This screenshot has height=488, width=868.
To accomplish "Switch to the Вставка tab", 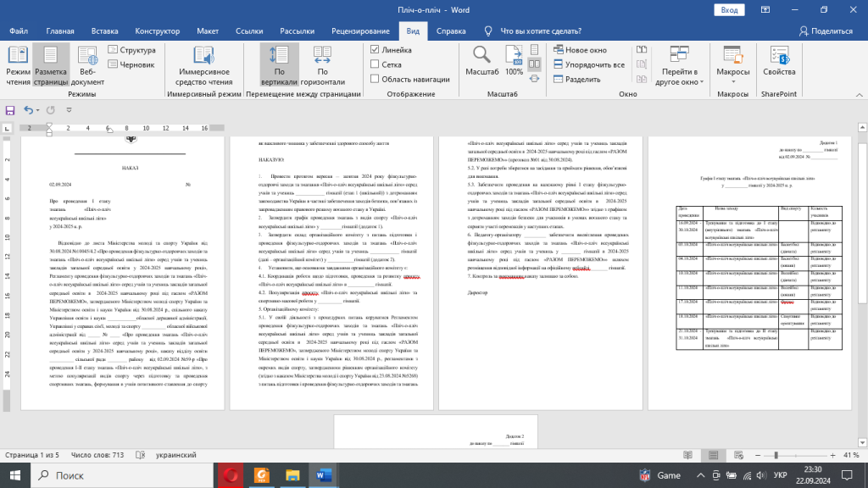I will pos(104,31).
